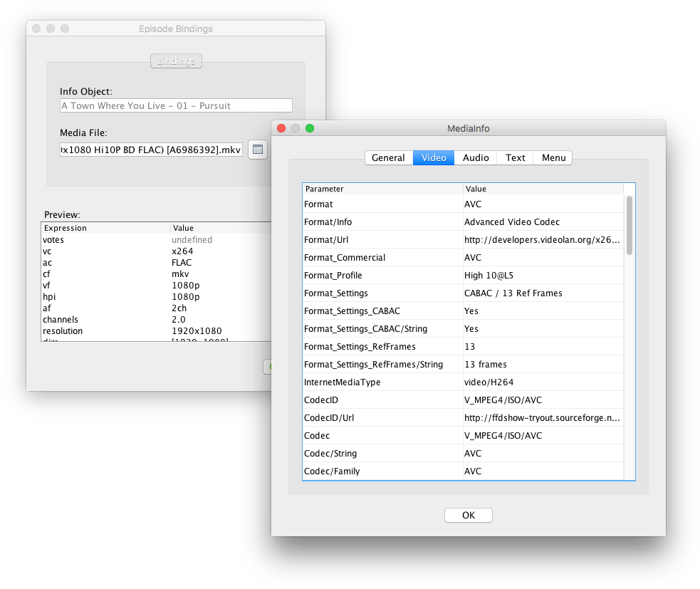Select the Codec/String row

tap(463, 454)
